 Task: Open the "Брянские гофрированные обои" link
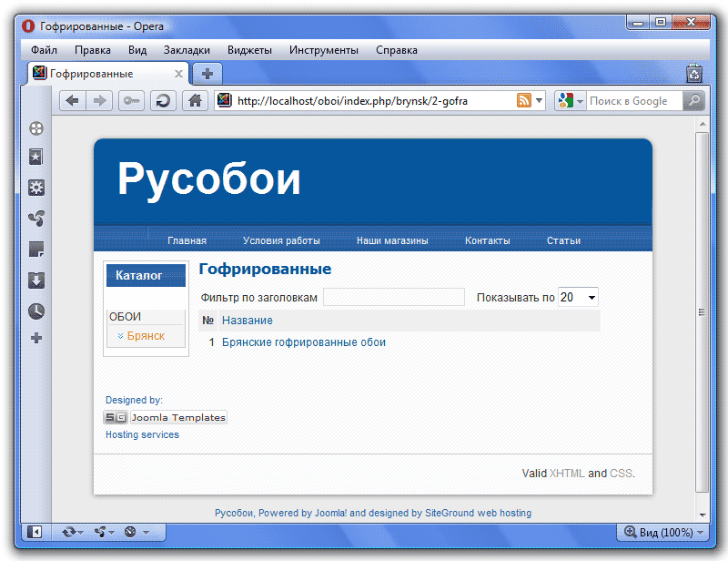click(303, 342)
